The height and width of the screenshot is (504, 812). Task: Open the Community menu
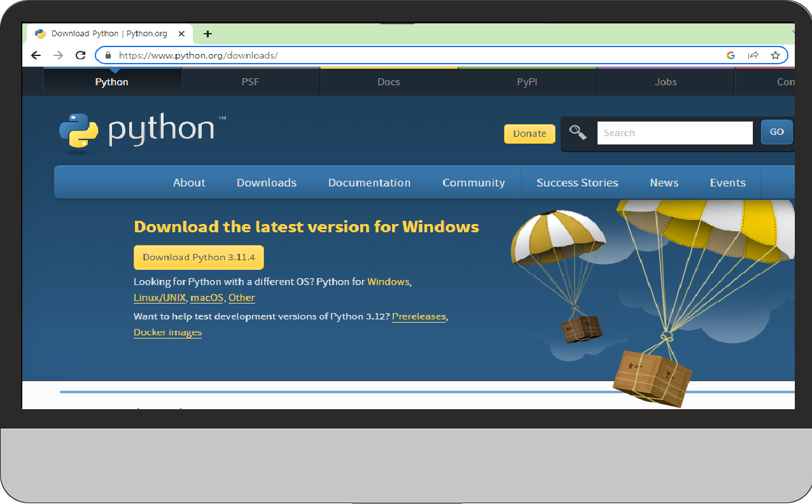point(473,183)
